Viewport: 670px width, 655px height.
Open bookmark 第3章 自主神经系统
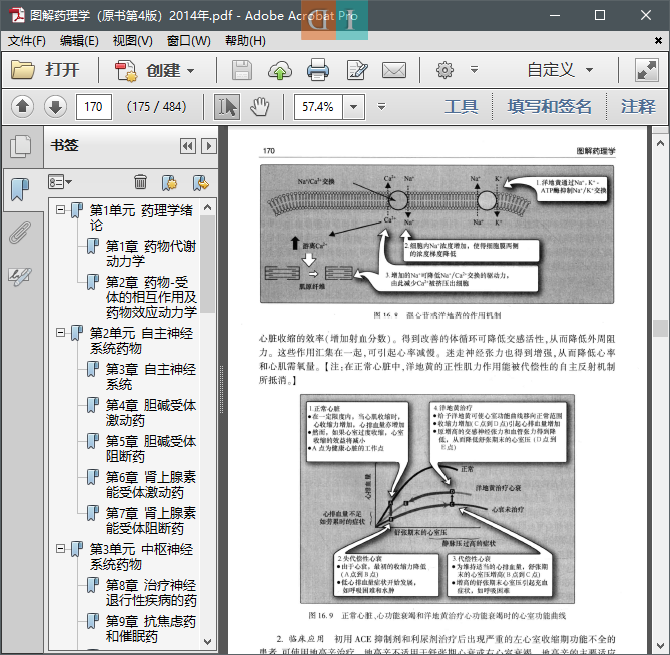pos(150,376)
